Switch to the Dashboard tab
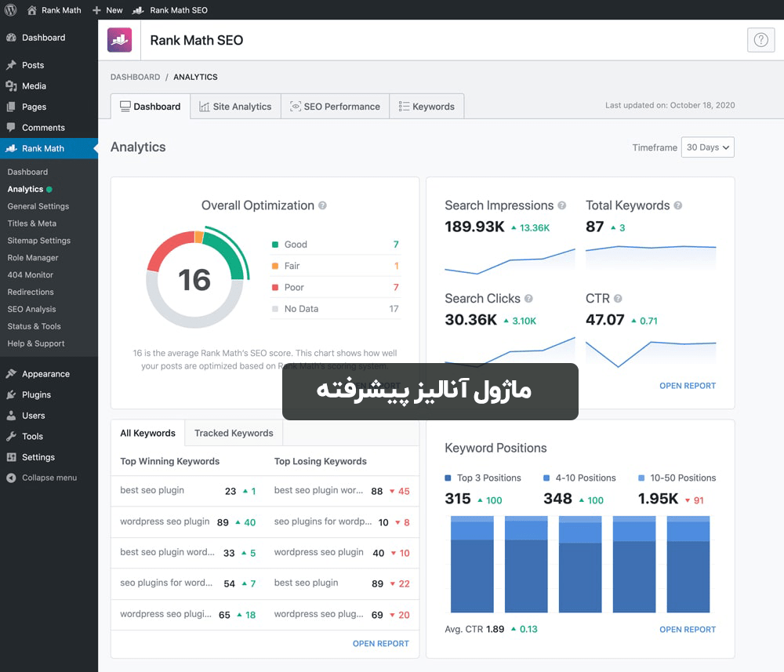The height and width of the screenshot is (672, 784). (151, 107)
